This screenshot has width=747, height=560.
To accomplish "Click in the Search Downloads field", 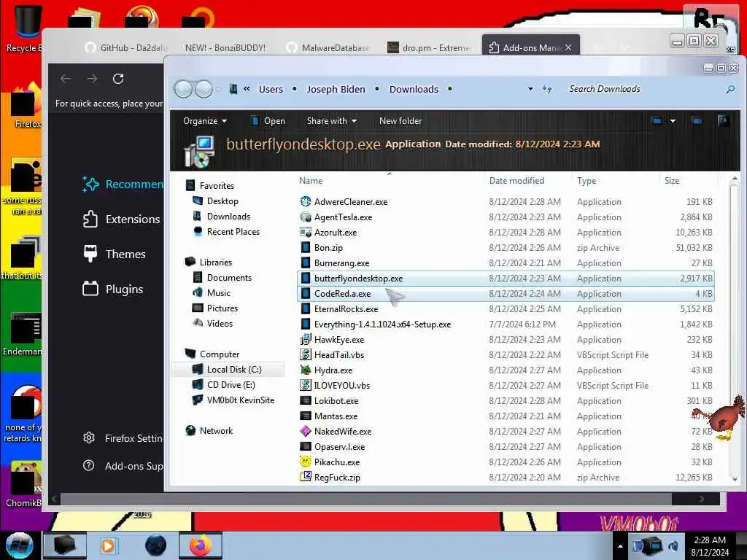I will point(643,89).
